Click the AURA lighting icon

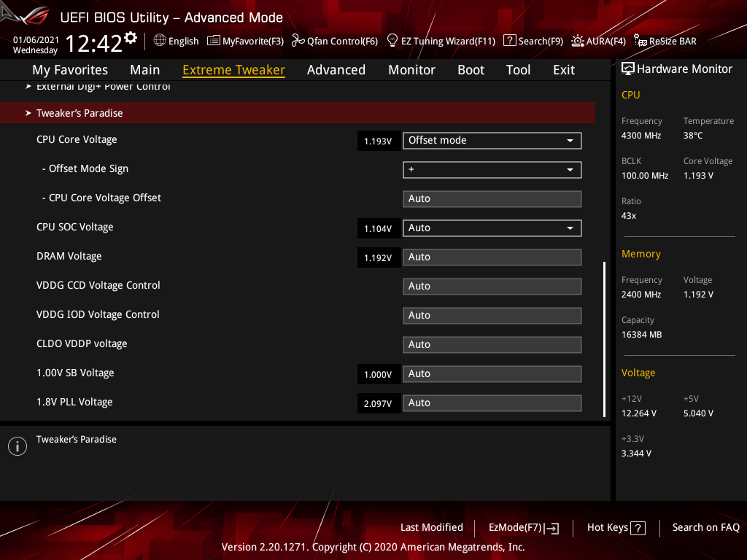tap(578, 41)
